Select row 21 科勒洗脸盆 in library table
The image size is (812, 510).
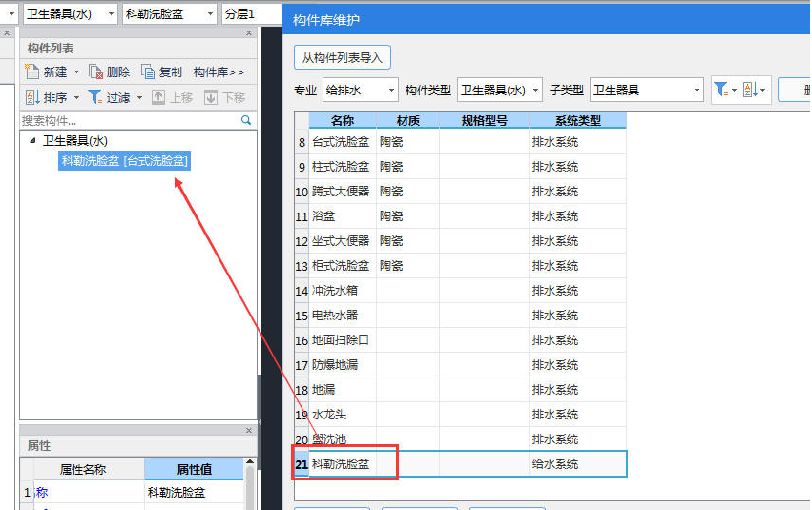point(341,464)
